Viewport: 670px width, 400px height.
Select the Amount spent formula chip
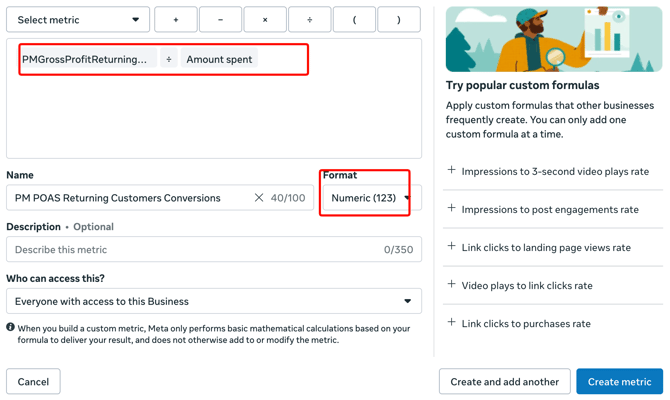(x=219, y=59)
